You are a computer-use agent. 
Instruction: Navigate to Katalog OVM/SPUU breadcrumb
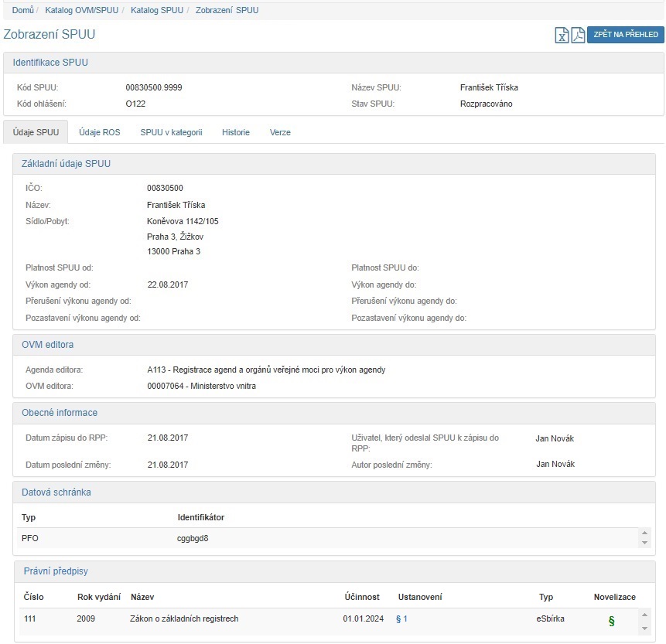coord(81,11)
